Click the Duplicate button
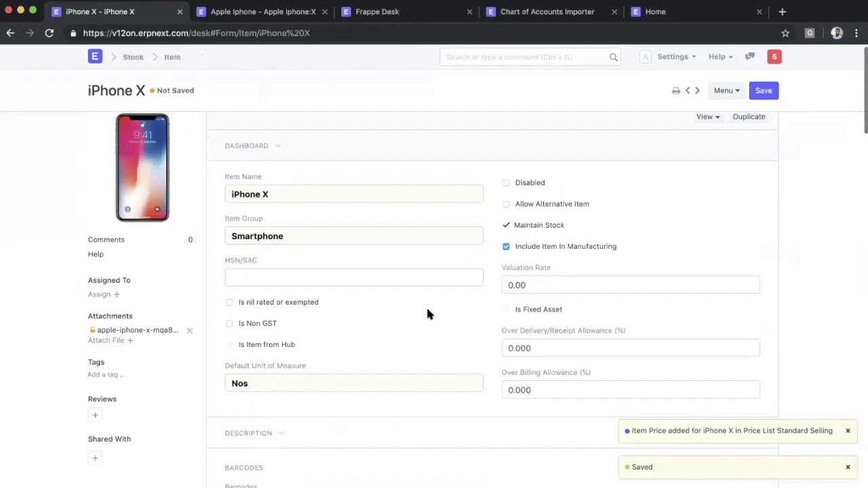 749,117
